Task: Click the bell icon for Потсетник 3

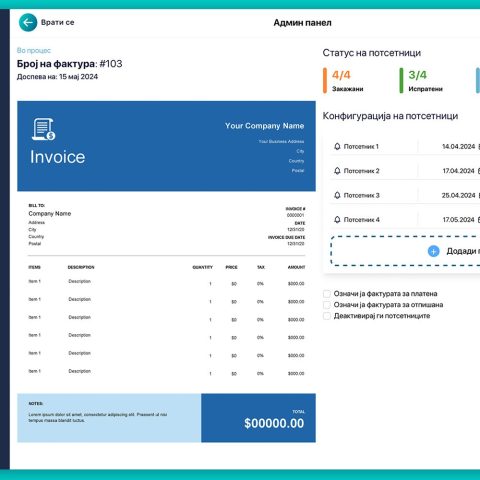Action: (337, 195)
